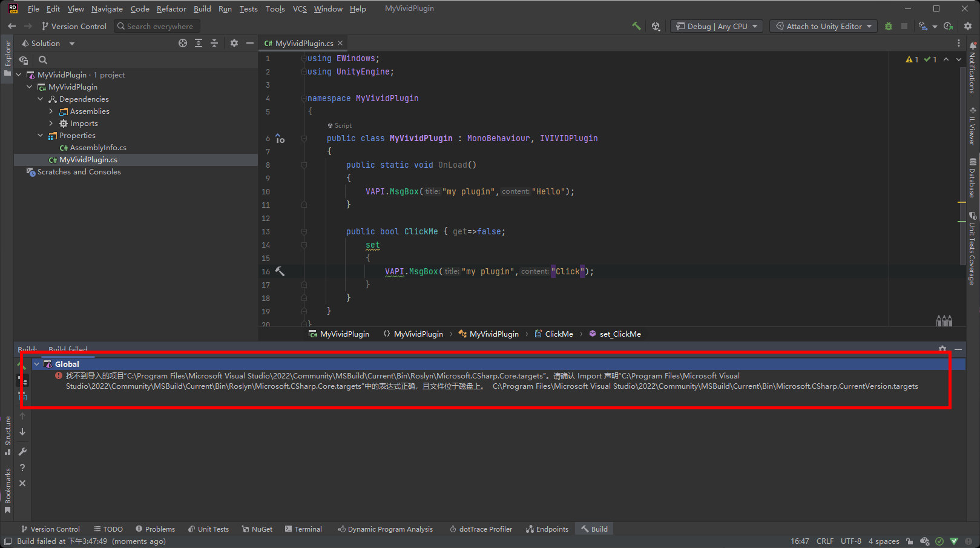Switch to the NuGet tool tab
This screenshot has width=980, height=548.
point(257,529)
